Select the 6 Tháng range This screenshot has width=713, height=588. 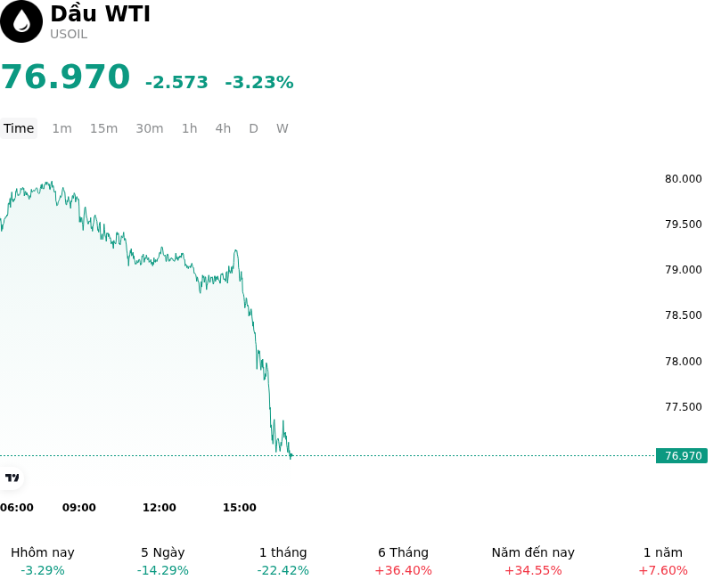pyautogui.click(x=404, y=561)
